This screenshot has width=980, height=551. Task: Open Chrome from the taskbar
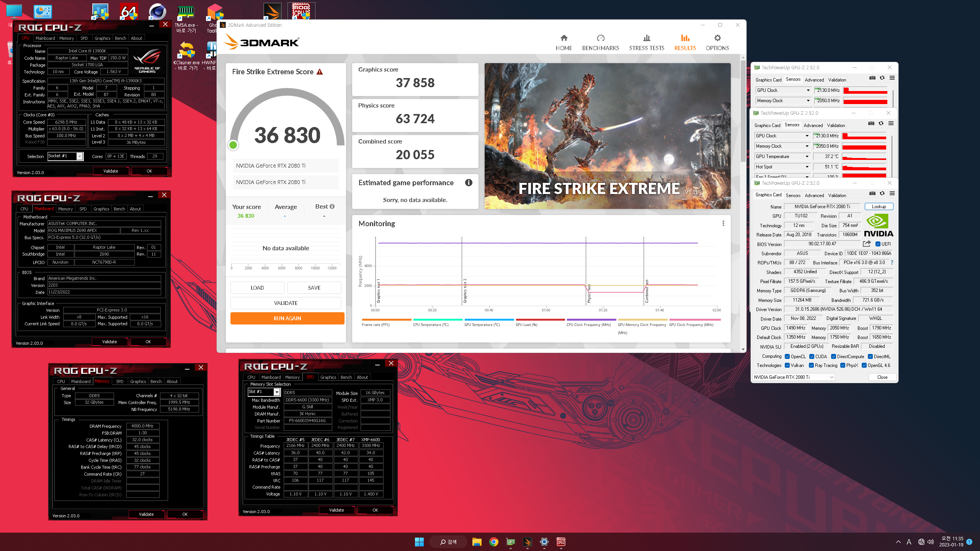(x=493, y=542)
